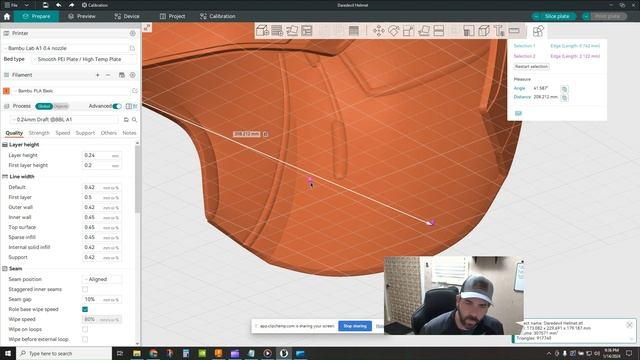The height and width of the screenshot is (360, 640).
Task: Click the orange filament color swatch
Action: (6, 91)
